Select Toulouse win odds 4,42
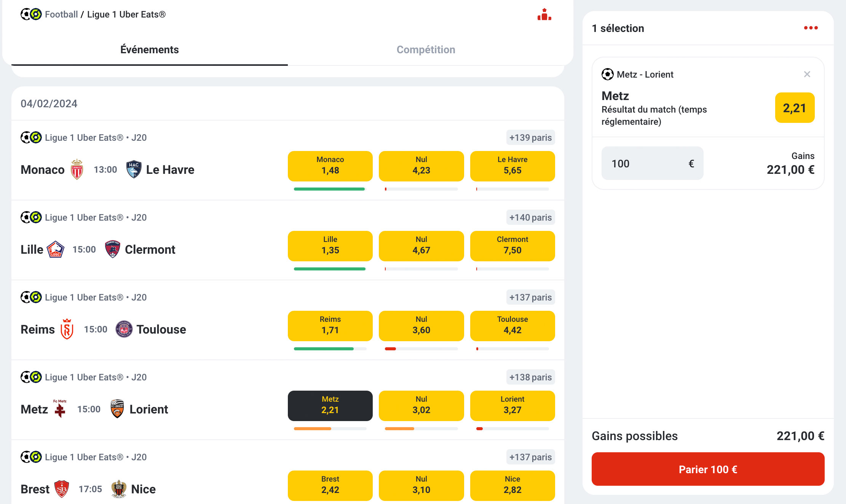 (512, 326)
